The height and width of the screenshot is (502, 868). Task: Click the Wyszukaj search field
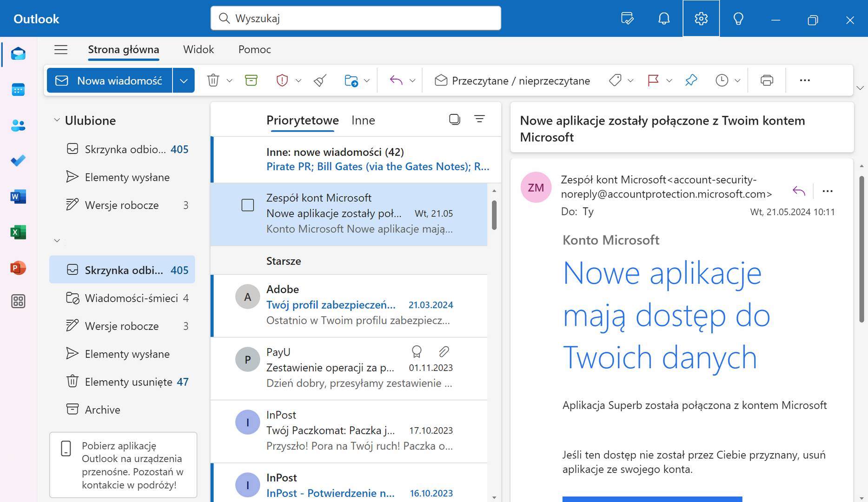[x=356, y=18]
